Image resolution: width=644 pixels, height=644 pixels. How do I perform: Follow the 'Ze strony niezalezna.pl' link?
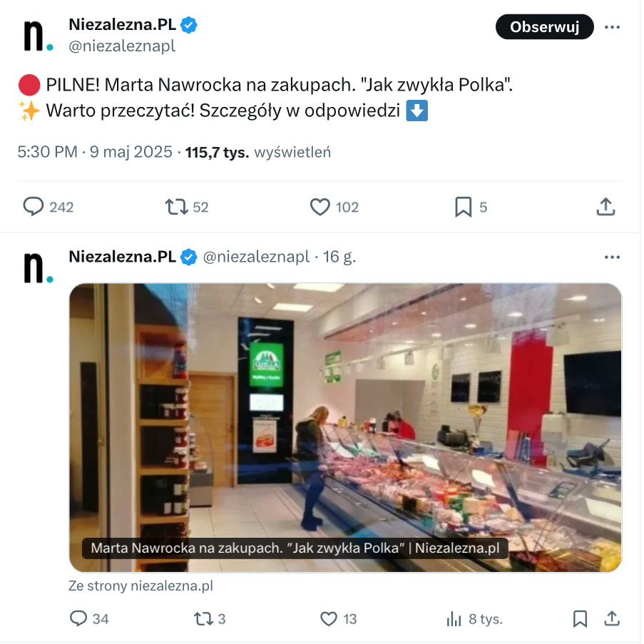(140, 586)
